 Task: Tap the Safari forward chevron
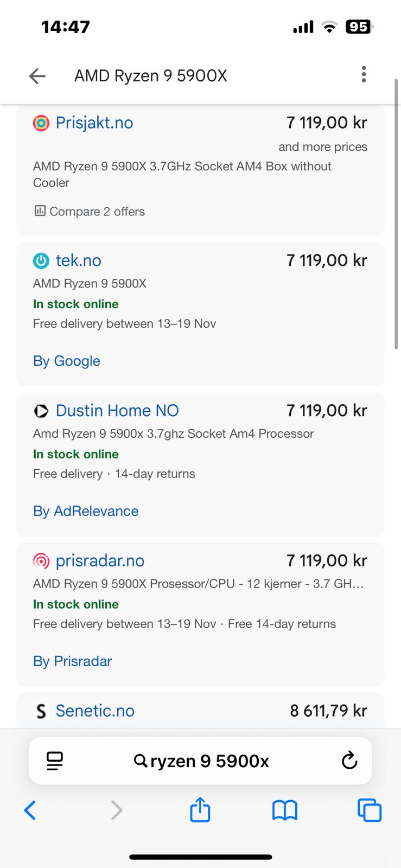[116, 810]
